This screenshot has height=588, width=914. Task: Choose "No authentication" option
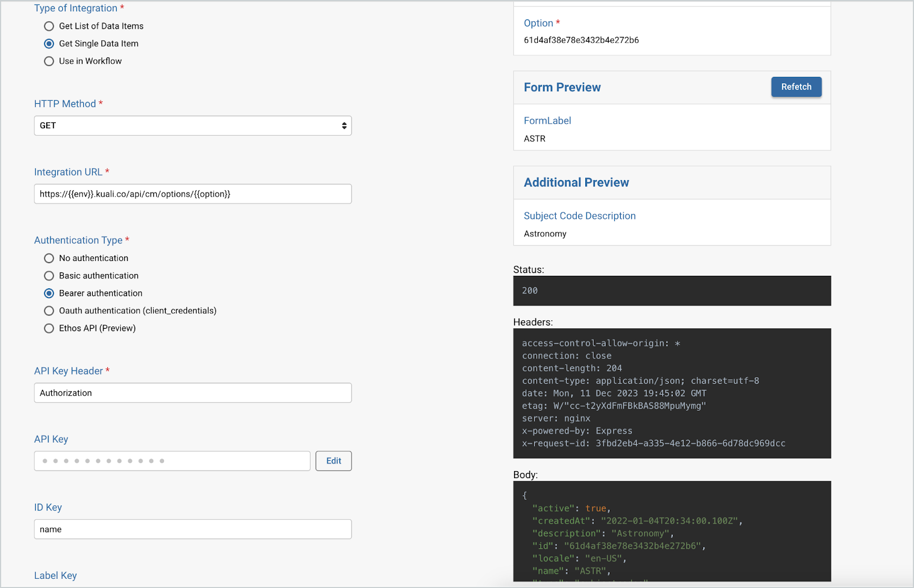[x=49, y=258]
